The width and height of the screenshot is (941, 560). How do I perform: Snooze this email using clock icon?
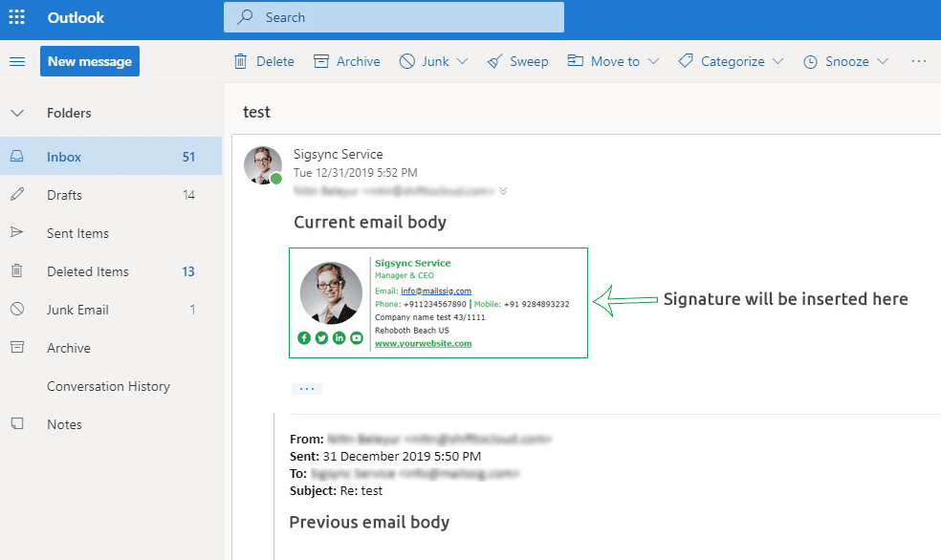click(810, 61)
